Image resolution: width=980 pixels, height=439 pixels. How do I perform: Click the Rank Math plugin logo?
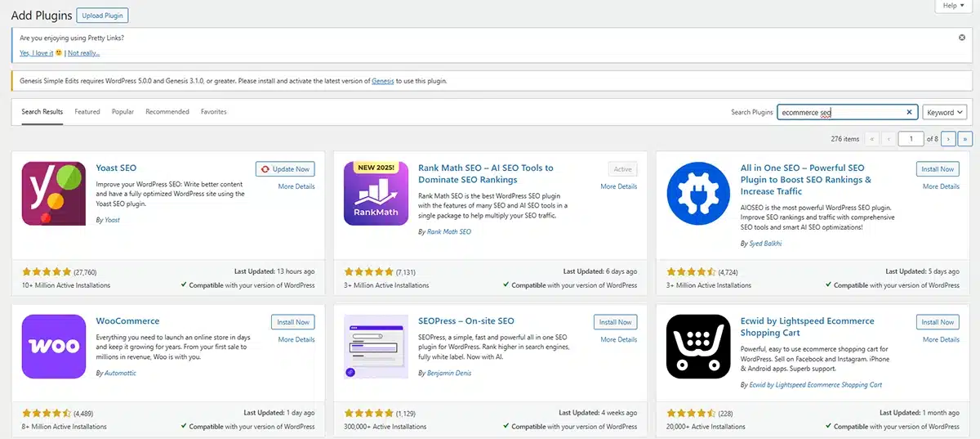(x=376, y=193)
